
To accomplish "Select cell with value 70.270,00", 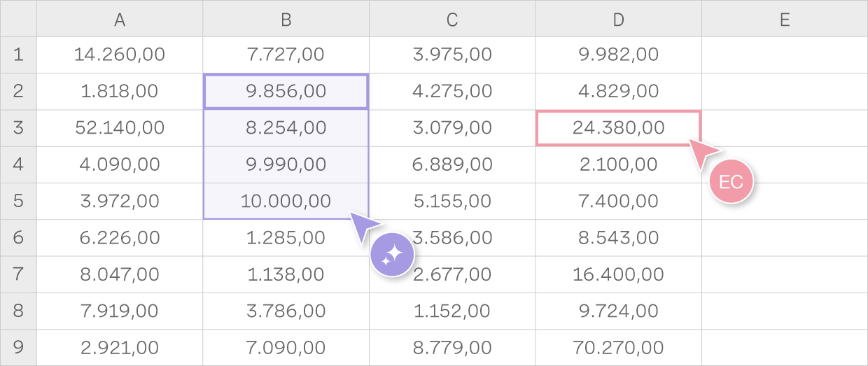I will (618, 347).
